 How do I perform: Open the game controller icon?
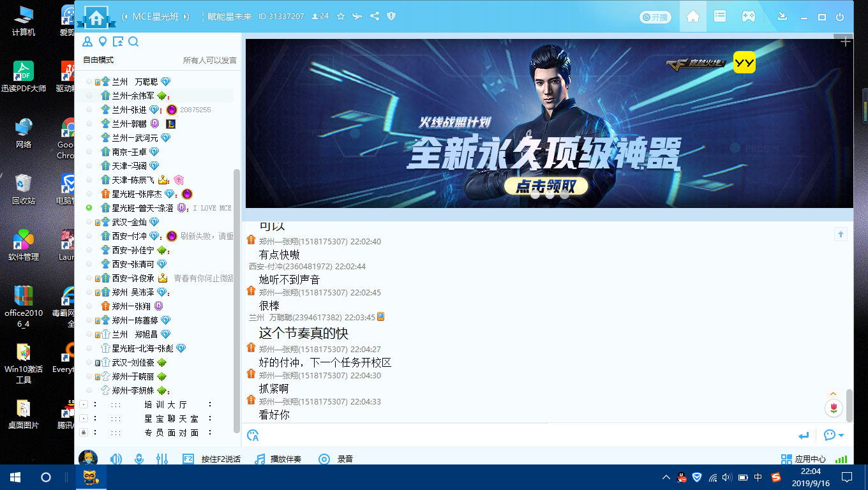(x=748, y=17)
